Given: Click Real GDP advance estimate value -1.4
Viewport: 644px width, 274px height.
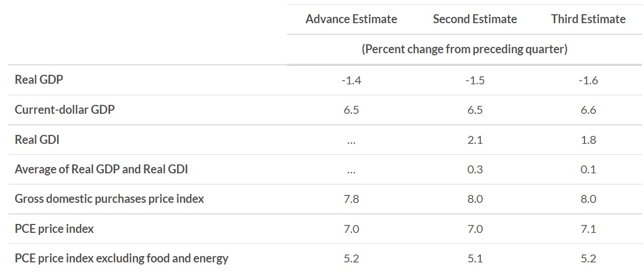Looking at the screenshot, I should click(x=351, y=81).
